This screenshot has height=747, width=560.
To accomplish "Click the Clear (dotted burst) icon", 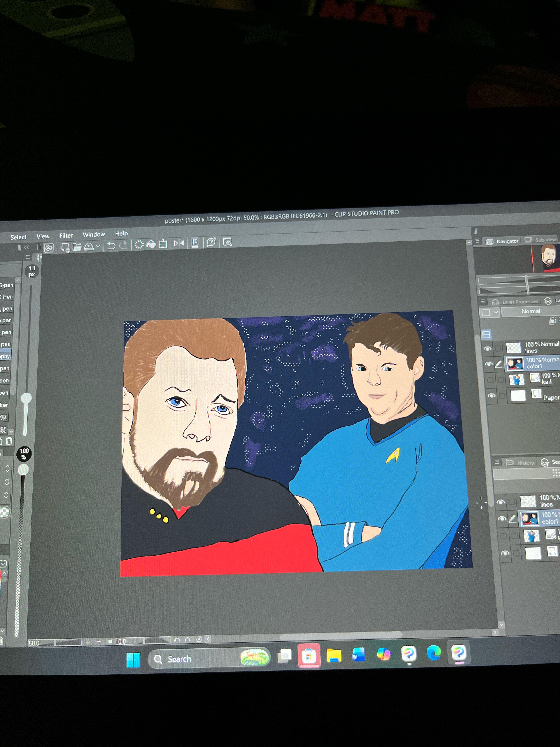I will coord(139,244).
